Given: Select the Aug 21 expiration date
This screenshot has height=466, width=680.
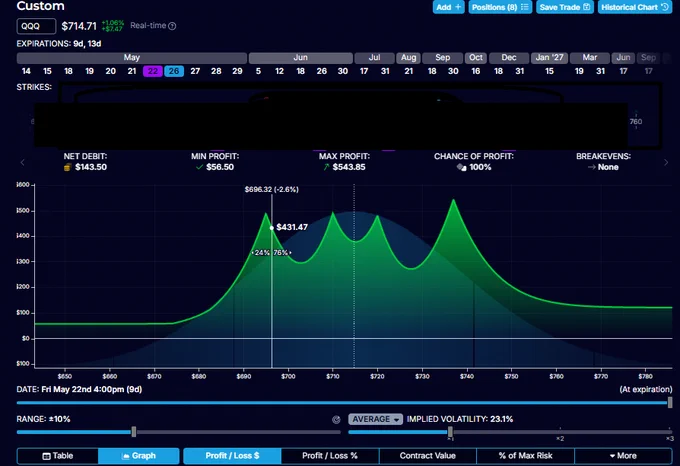Looking at the screenshot, I should point(409,71).
